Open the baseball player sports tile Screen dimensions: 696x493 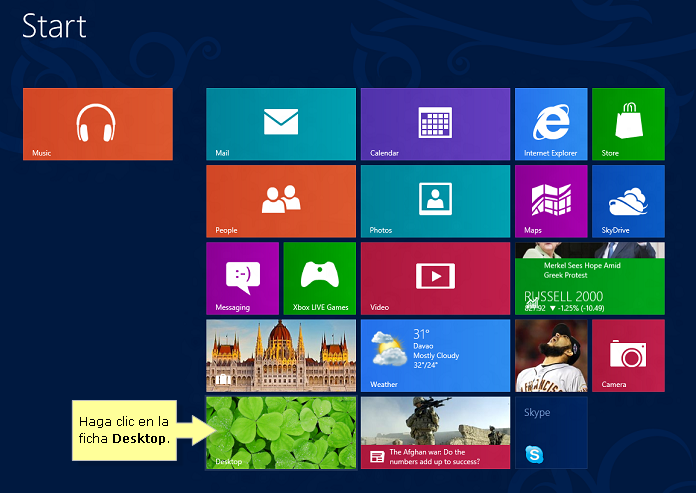point(551,355)
